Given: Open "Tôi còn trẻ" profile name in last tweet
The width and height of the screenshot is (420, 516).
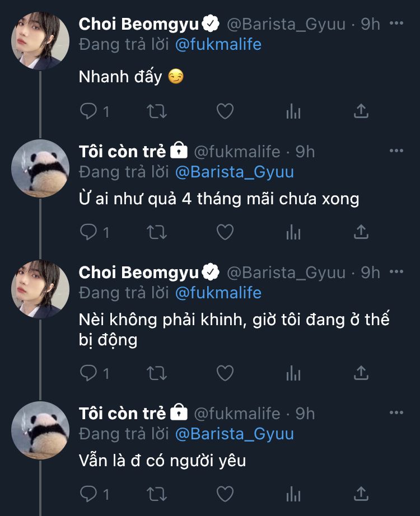Looking at the screenshot, I should click(x=123, y=414).
